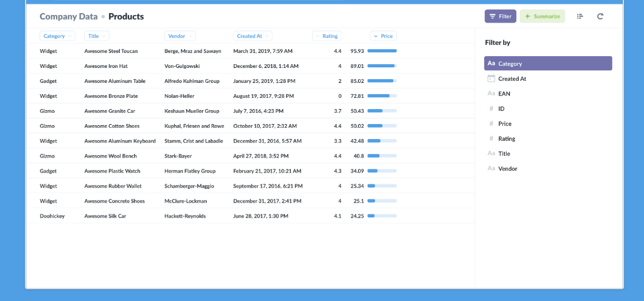This screenshot has width=644, height=301.
Task: Open the Price column header dropdown
Action: click(x=383, y=36)
